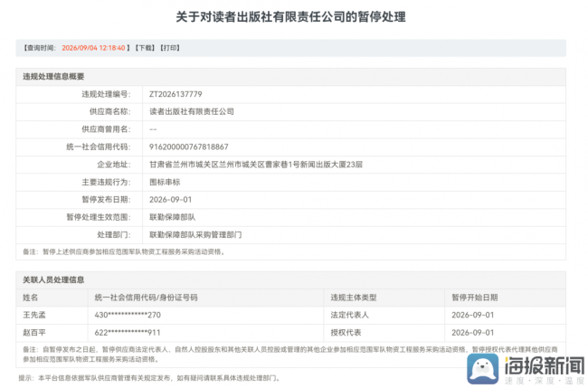Click the 【打印】 print link

point(170,48)
